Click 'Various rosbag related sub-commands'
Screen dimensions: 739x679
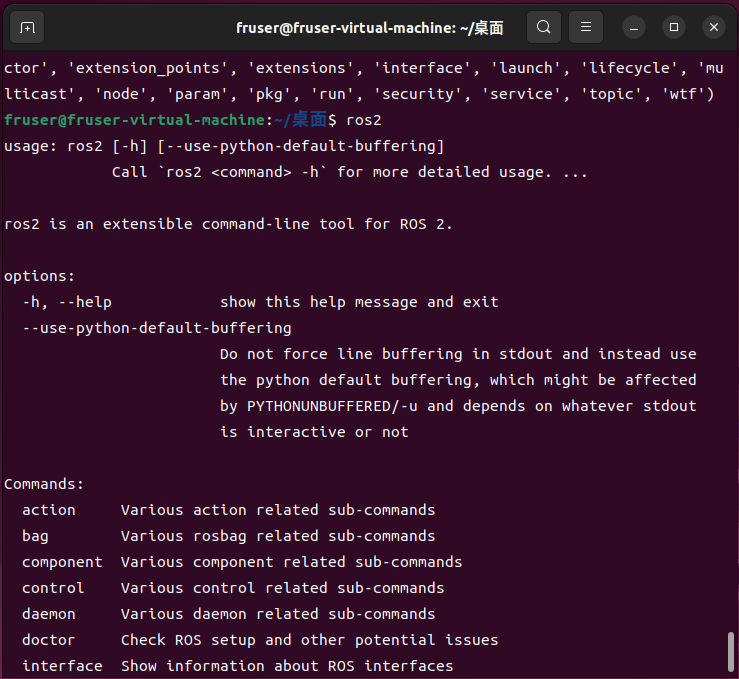coord(278,536)
